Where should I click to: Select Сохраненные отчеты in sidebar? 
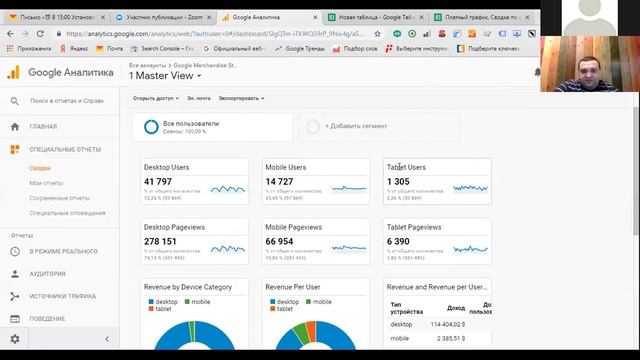click(60, 198)
